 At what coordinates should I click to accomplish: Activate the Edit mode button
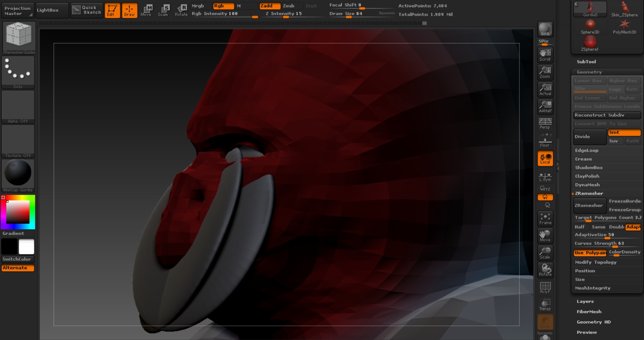tap(112, 10)
